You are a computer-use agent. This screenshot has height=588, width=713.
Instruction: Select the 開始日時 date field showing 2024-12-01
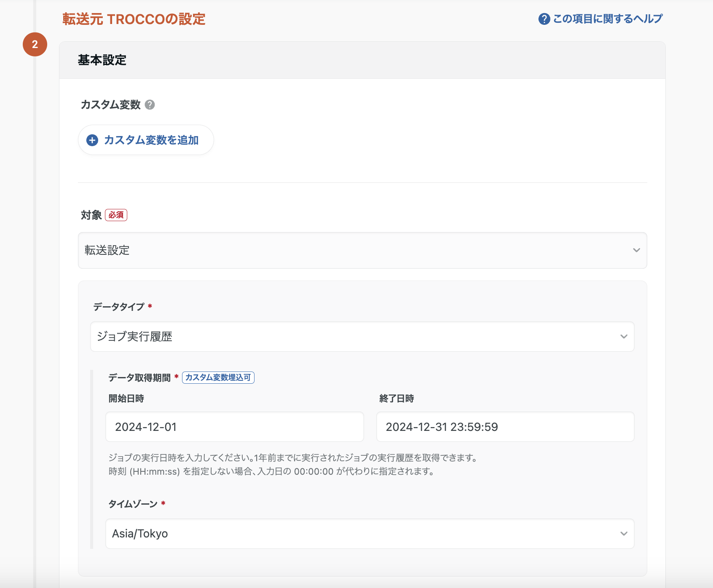coord(235,427)
